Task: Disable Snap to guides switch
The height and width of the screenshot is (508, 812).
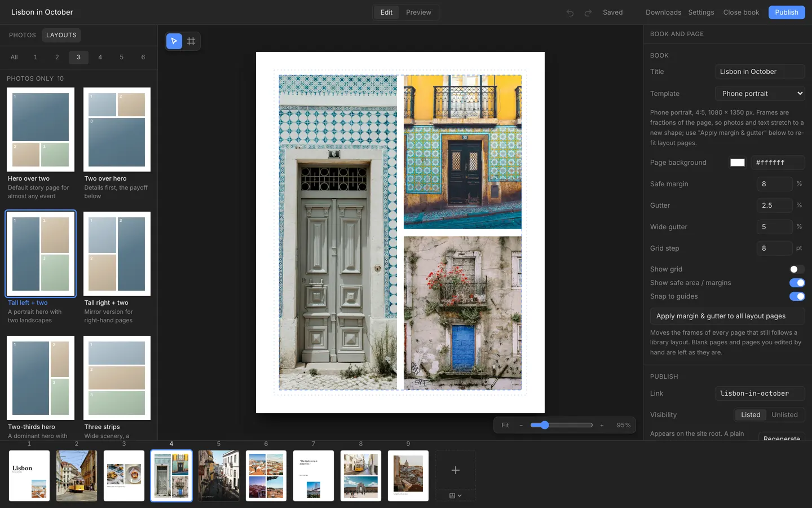Action: click(x=797, y=296)
